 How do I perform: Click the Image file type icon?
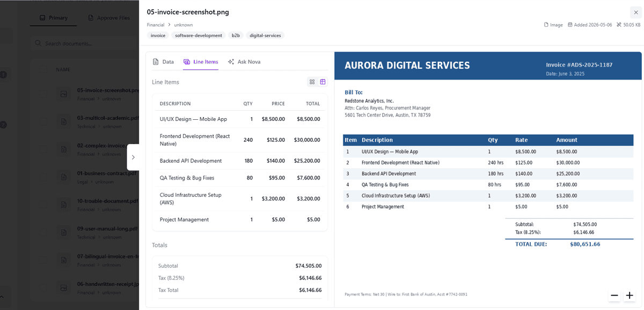(x=546, y=25)
